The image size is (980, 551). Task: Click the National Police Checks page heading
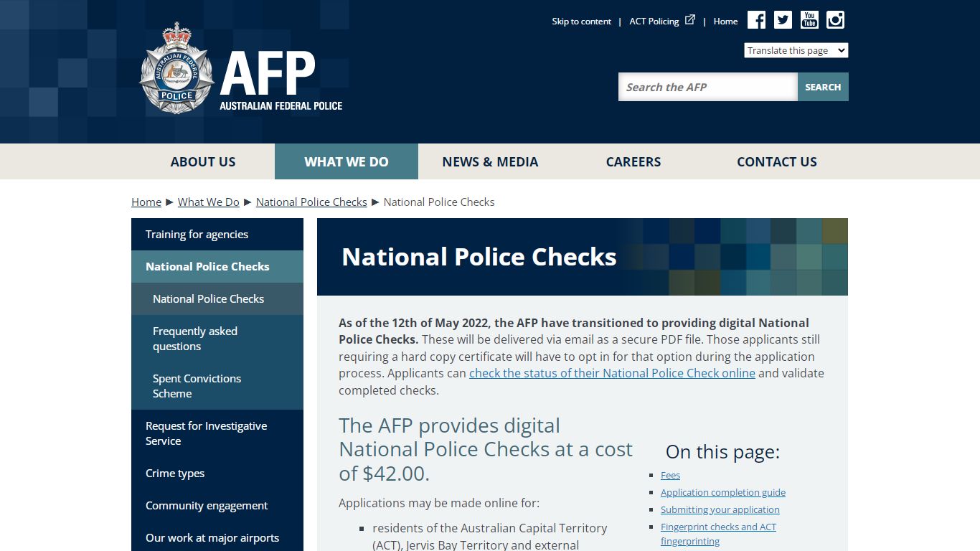[x=479, y=257]
